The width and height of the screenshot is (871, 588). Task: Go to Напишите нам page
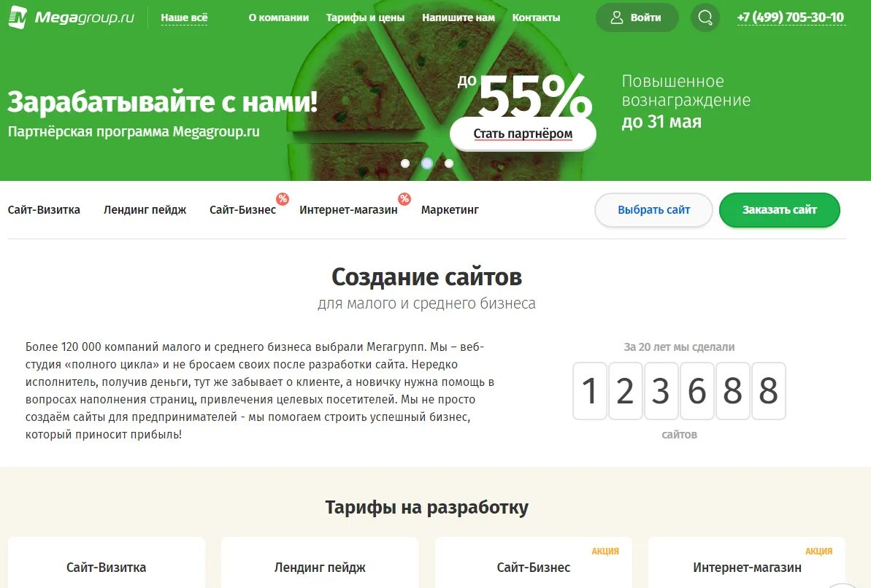click(x=458, y=18)
